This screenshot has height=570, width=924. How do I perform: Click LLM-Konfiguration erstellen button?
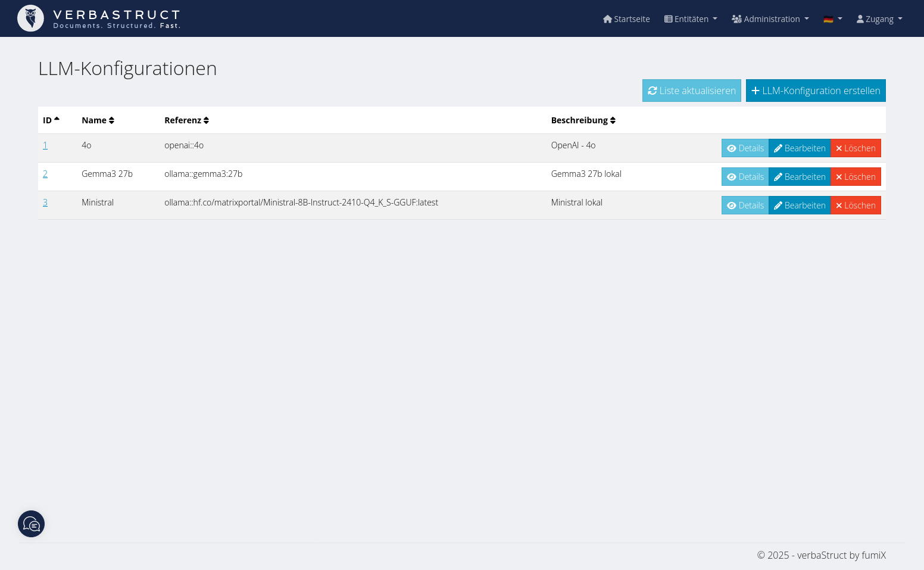[x=816, y=91]
